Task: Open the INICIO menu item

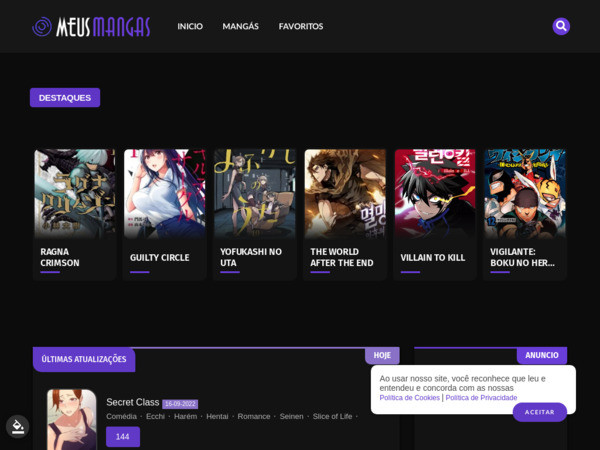Action: [x=190, y=26]
